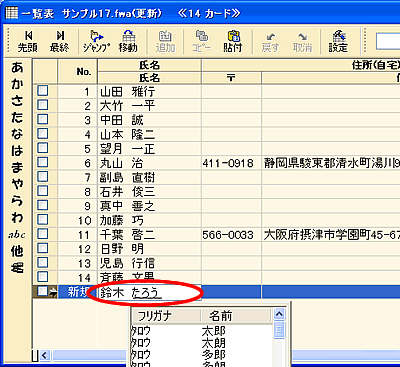Jump to first record with 先頭 button
The height and width of the screenshot is (367, 400).
click(28, 42)
